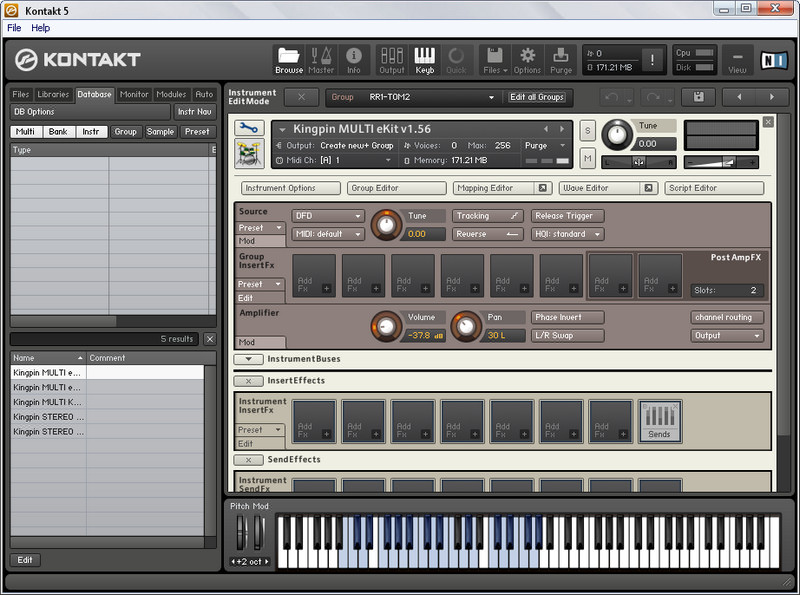Viewport: 800px width, 595px height.
Task: Adjust the amplifier Volume knob
Action: point(386,326)
